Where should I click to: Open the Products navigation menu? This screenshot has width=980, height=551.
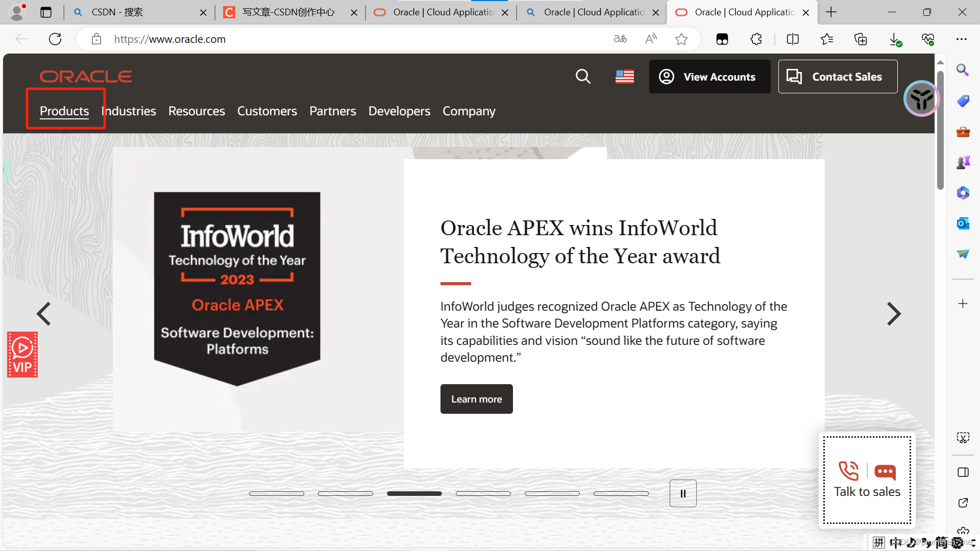(64, 111)
